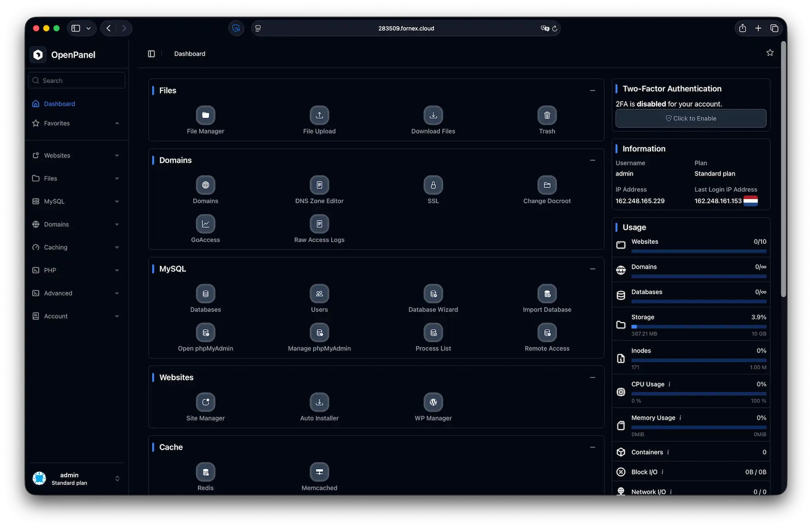
Task: Open Redis cache settings
Action: click(x=206, y=472)
